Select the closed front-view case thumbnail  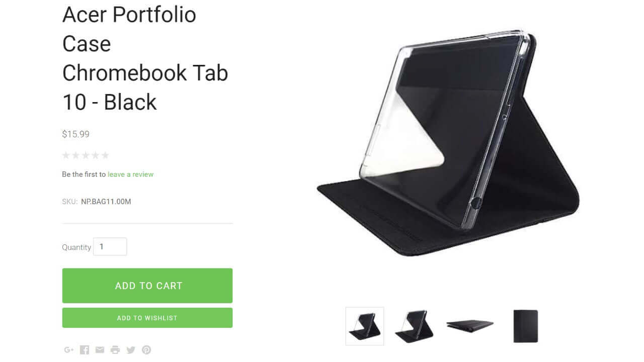tap(526, 326)
